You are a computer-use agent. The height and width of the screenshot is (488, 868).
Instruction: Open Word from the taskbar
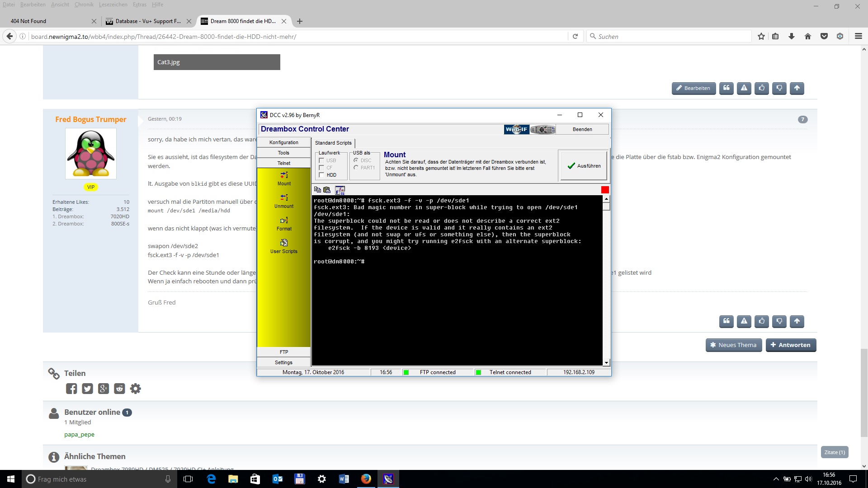point(344,479)
